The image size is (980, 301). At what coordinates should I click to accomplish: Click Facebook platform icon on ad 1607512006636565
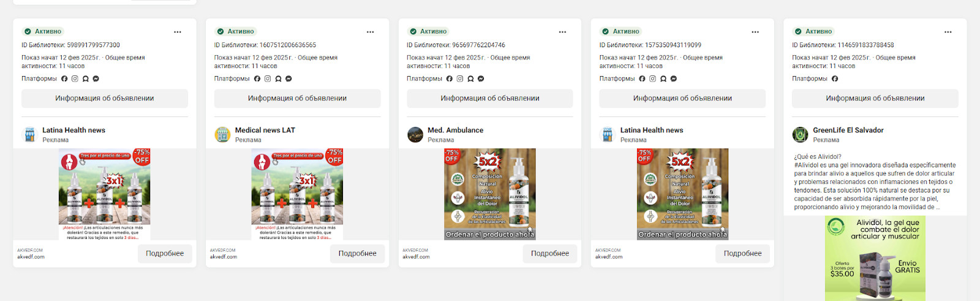pos(257,78)
